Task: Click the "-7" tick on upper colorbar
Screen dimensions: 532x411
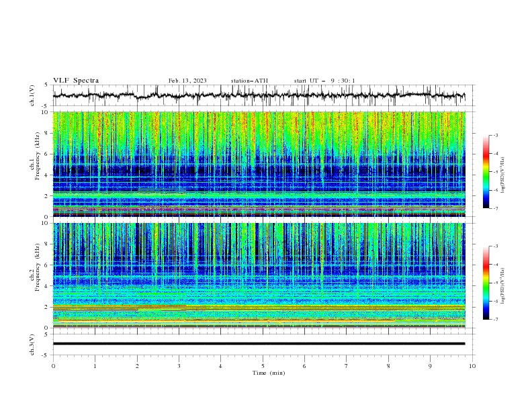Action: click(x=495, y=208)
